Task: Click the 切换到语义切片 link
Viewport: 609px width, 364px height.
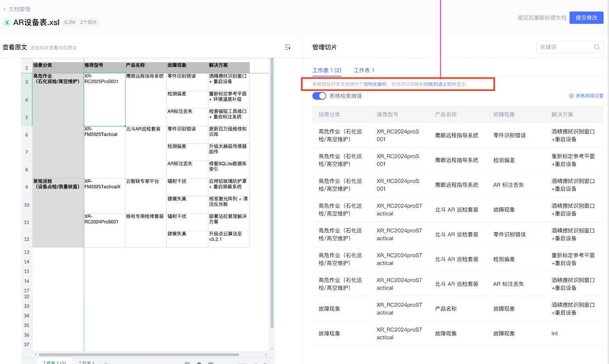Action: (440, 84)
